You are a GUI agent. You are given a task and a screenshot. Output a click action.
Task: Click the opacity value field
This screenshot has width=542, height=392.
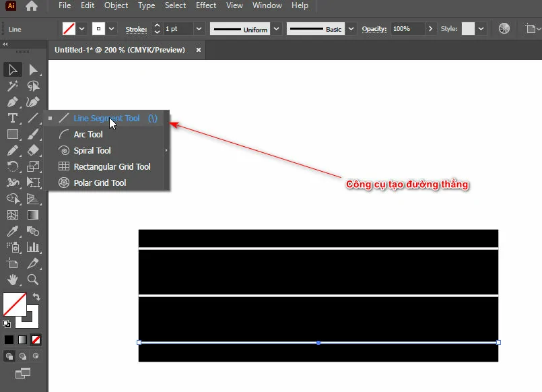[x=407, y=29]
